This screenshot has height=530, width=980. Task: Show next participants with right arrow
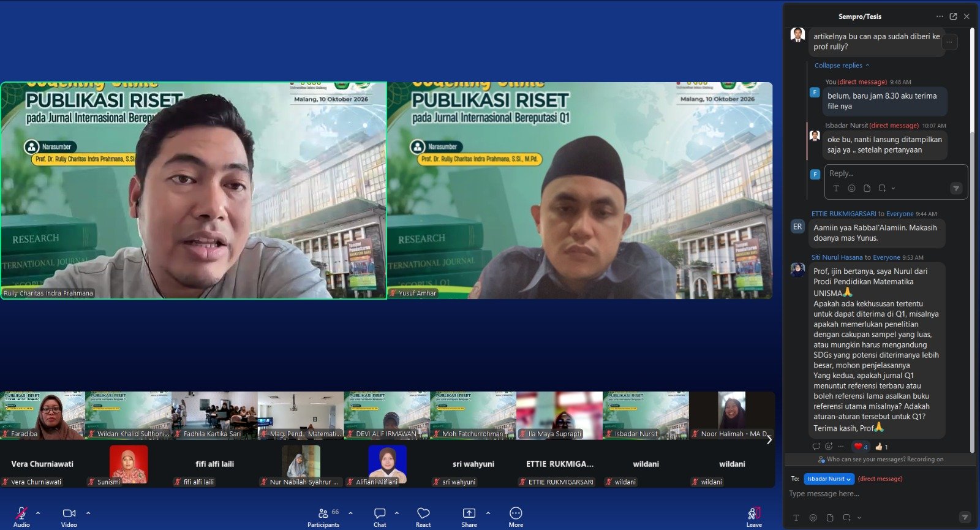click(x=769, y=439)
